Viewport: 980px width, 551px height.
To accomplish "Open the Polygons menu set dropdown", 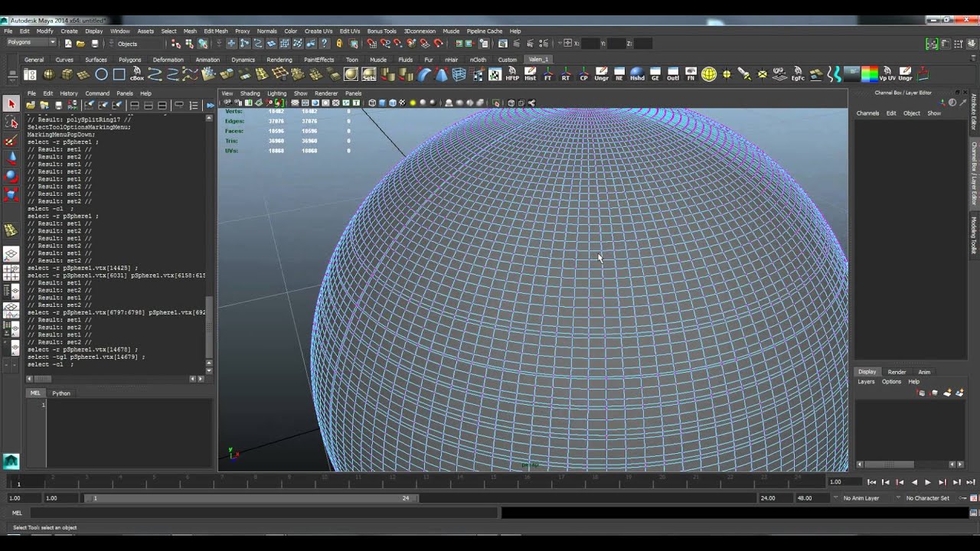I will [30, 43].
